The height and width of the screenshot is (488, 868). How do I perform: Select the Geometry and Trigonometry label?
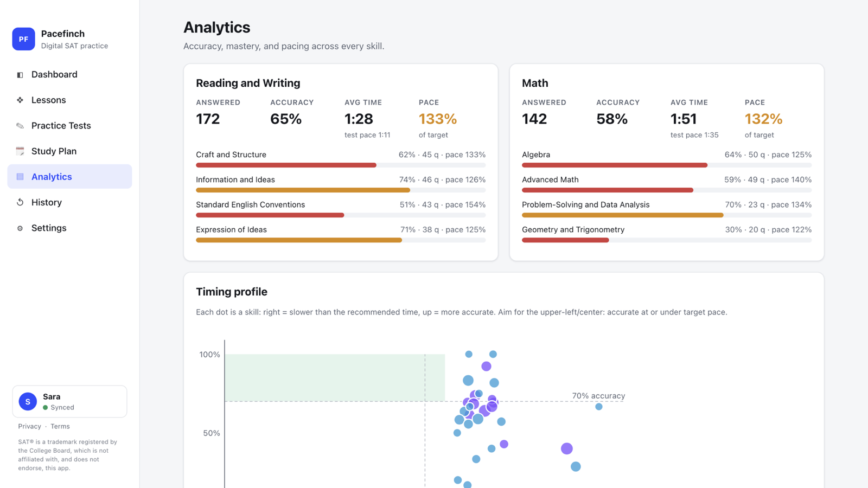[573, 229]
